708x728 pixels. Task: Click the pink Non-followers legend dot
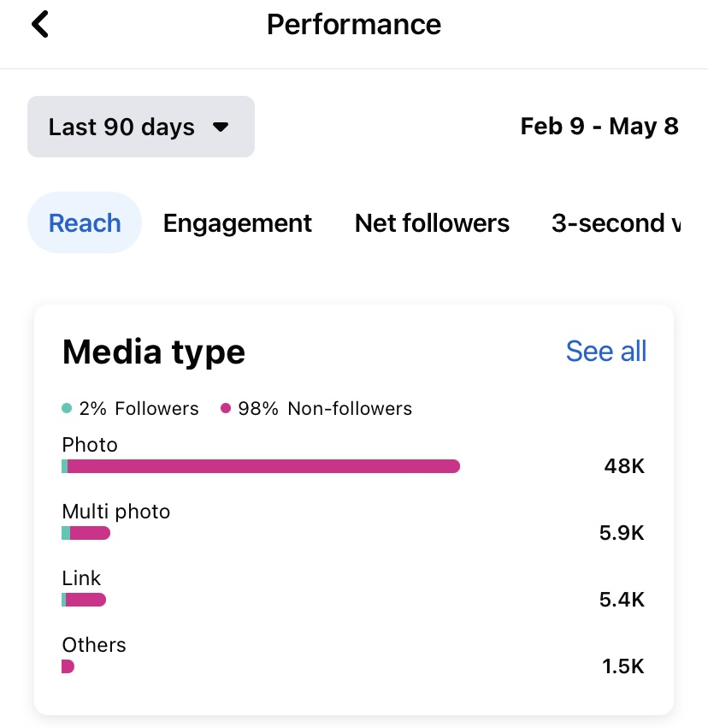[226, 409]
